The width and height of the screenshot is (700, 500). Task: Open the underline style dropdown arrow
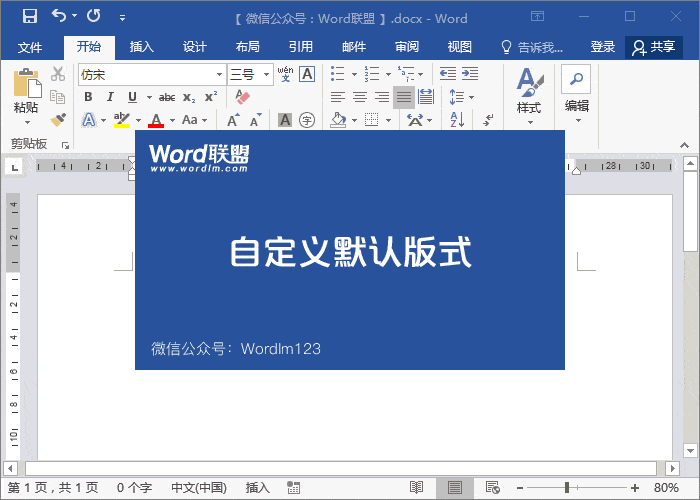tap(149, 97)
